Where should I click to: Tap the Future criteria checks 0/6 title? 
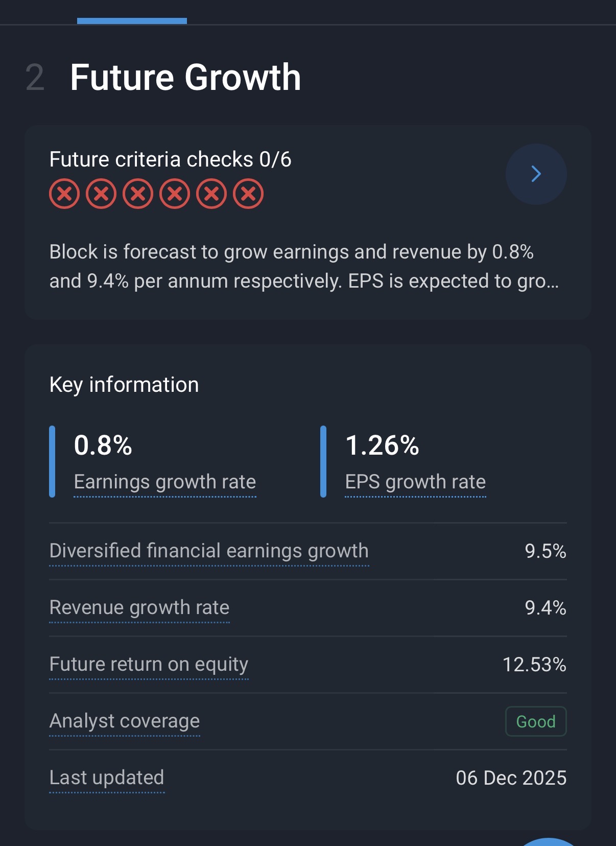tap(170, 159)
